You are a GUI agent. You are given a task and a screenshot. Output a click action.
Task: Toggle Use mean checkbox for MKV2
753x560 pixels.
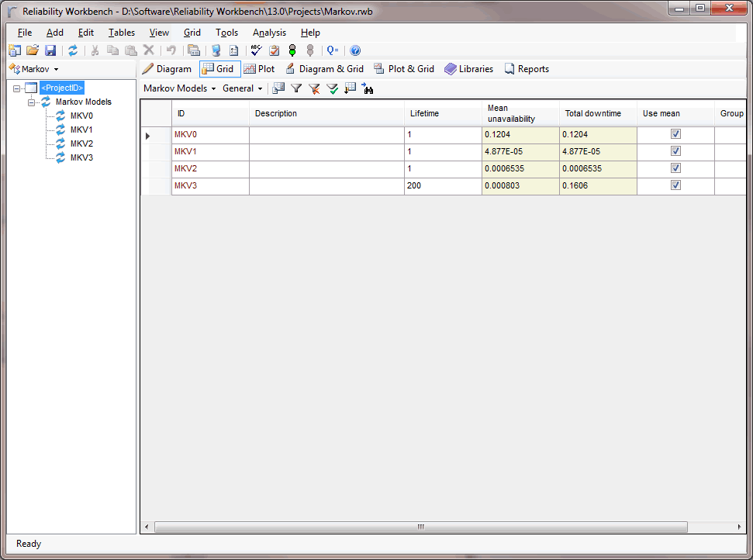click(x=675, y=168)
